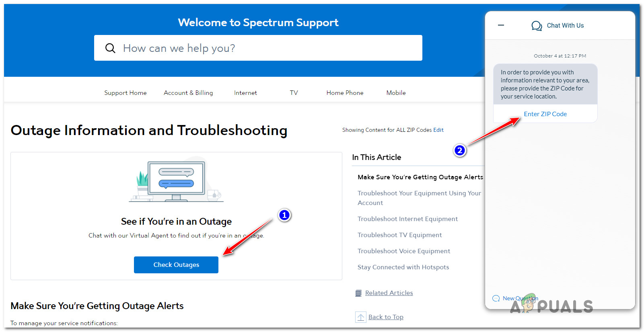
Task: Click the Enter ZIP Code link
Action: 545,114
